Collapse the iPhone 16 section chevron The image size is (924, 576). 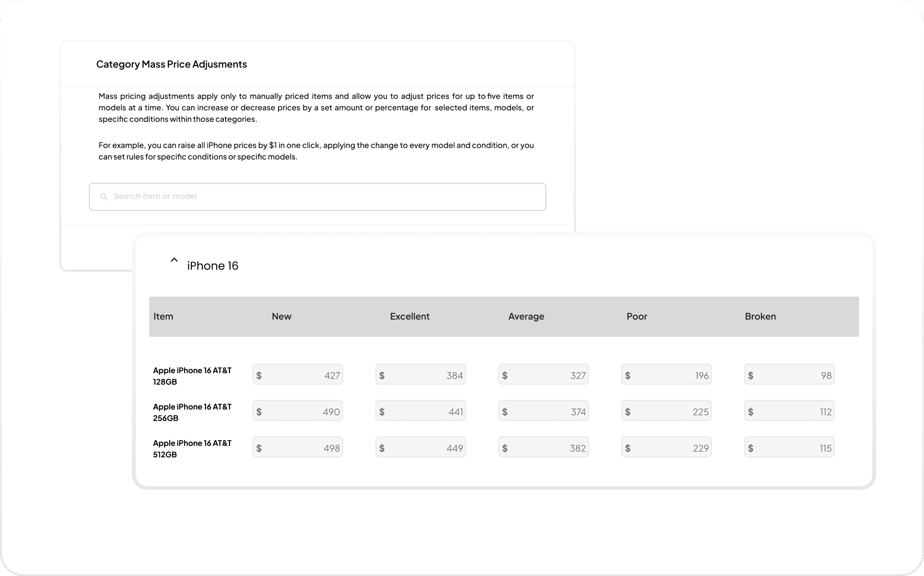[174, 260]
